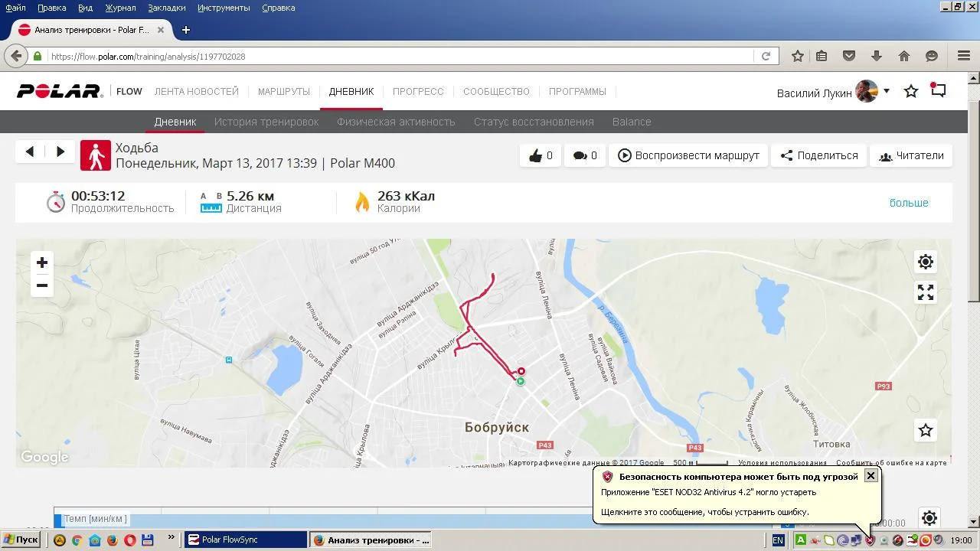Open map settings gear
The width and height of the screenshot is (980, 551).
tap(926, 262)
